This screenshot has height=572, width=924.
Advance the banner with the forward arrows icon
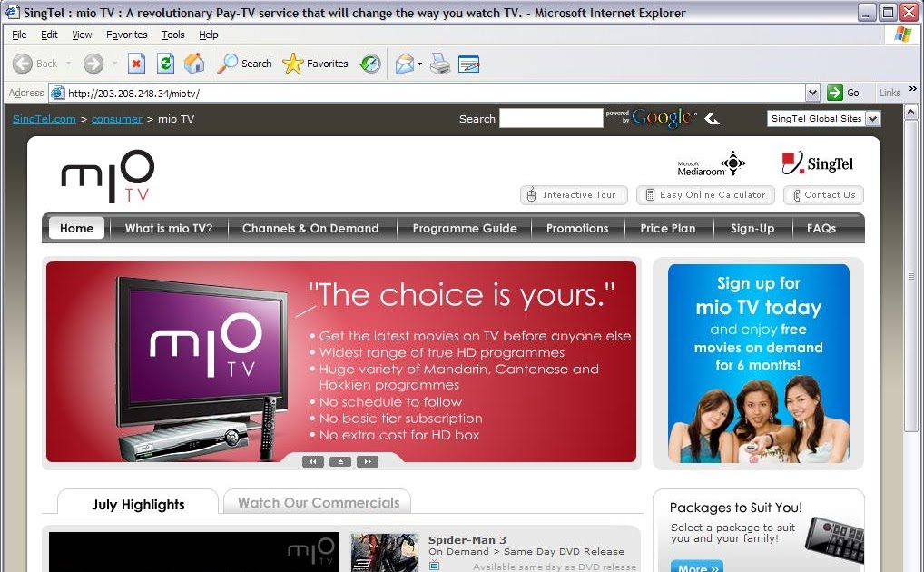click(368, 461)
